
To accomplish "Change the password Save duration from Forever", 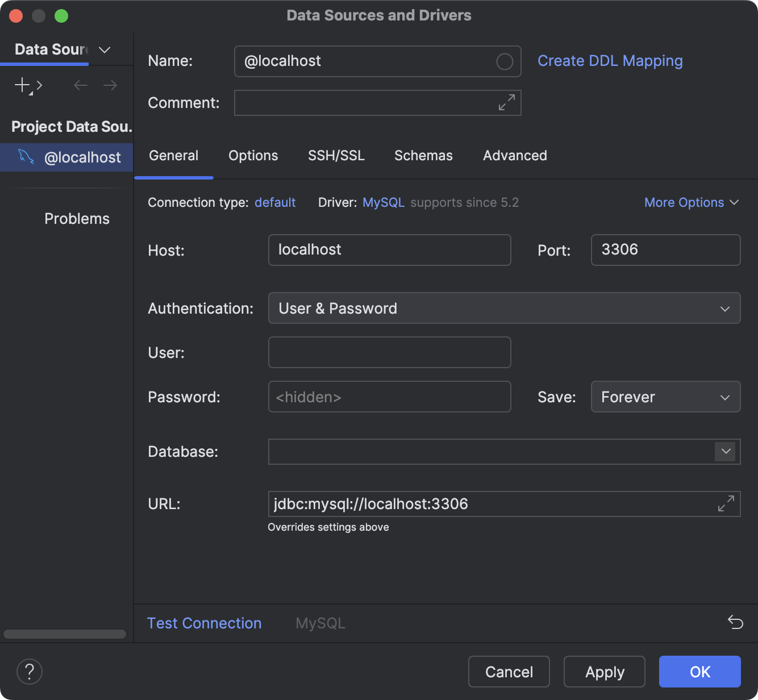I will pyautogui.click(x=665, y=397).
